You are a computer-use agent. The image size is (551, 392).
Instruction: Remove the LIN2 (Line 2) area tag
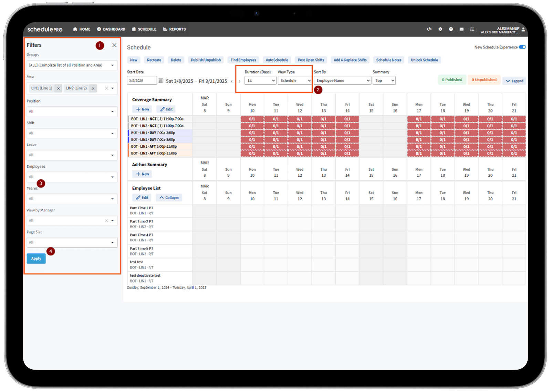point(93,88)
